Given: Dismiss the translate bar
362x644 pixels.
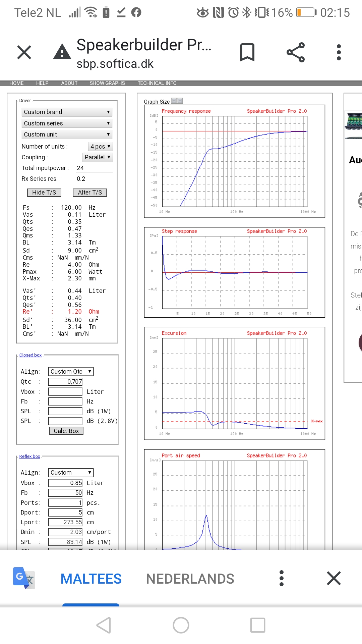Looking at the screenshot, I should coord(334,578).
